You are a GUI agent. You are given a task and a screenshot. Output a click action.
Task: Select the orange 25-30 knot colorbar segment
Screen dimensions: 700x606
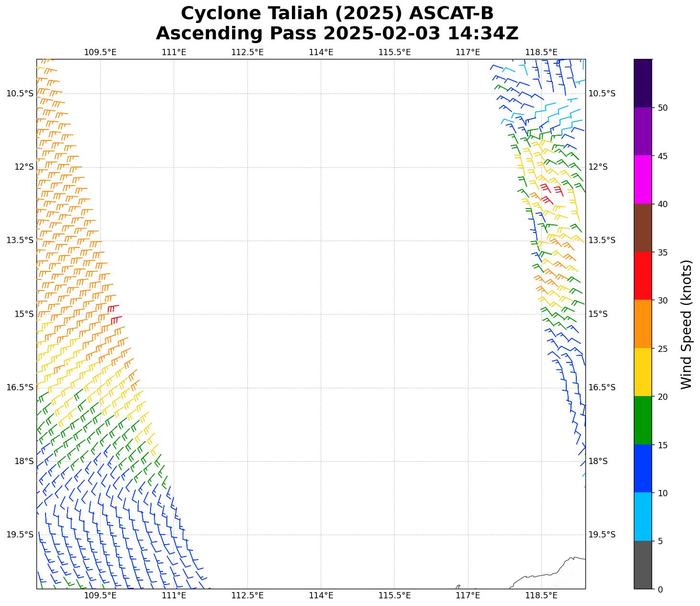pyautogui.click(x=642, y=324)
